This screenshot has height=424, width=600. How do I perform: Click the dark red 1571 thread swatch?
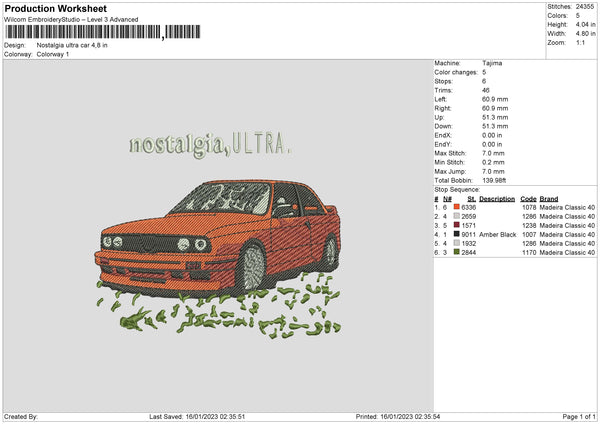[457, 225]
